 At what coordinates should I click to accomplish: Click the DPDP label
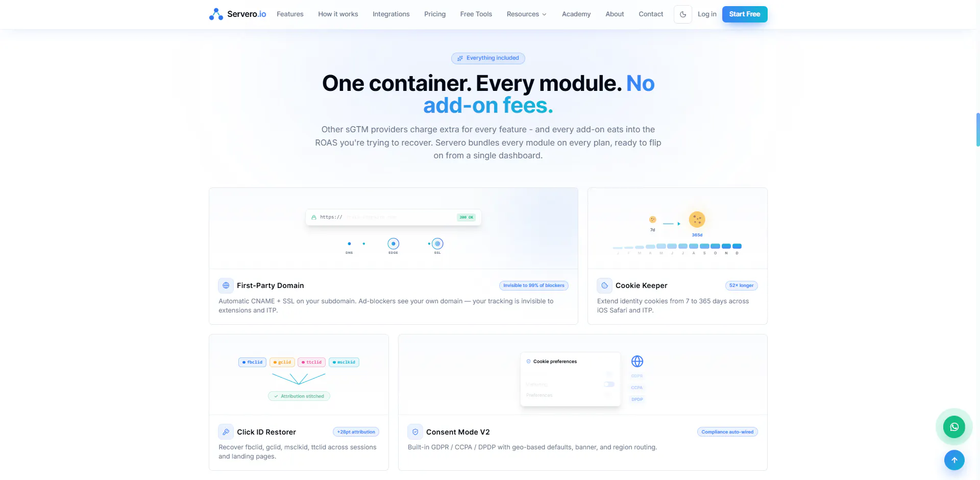(x=637, y=399)
